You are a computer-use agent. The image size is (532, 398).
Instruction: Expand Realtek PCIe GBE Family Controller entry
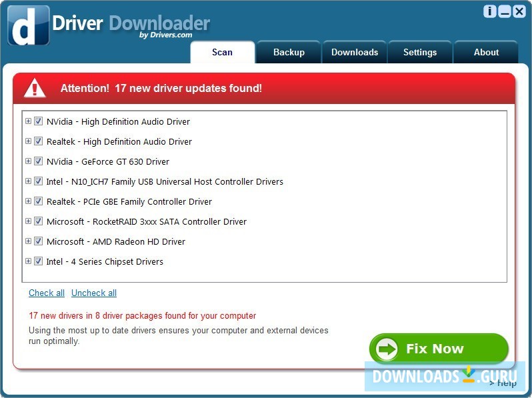pyautogui.click(x=28, y=201)
